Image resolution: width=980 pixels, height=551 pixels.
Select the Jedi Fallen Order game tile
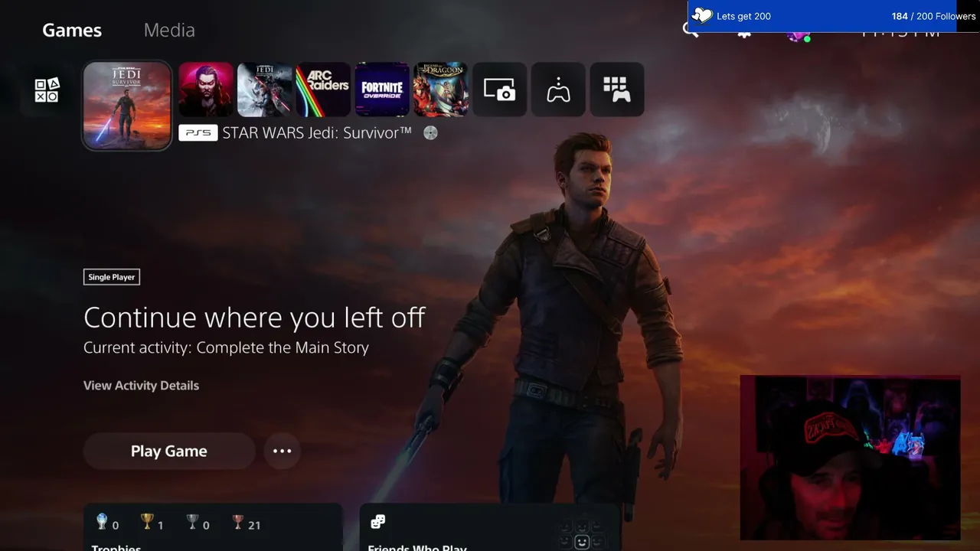pyautogui.click(x=265, y=90)
